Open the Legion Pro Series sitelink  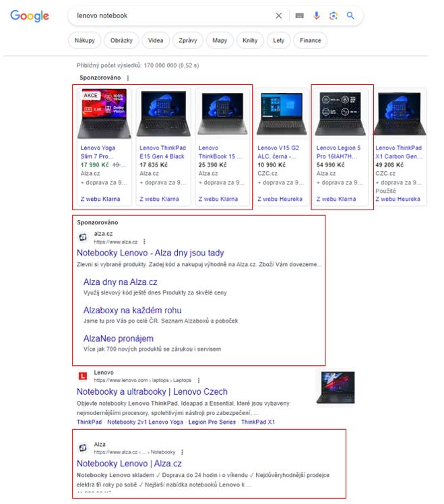point(212,422)
